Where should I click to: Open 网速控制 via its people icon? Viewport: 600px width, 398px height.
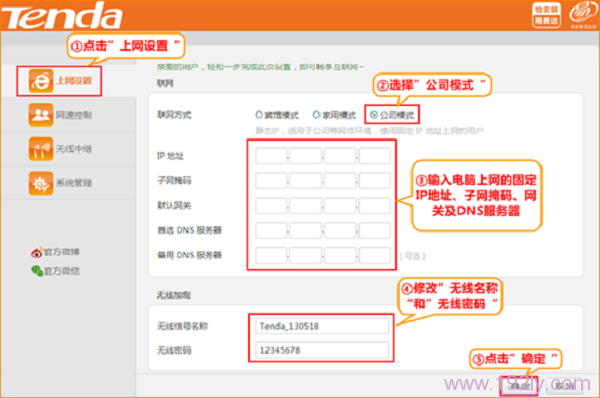tap(41, 115)
